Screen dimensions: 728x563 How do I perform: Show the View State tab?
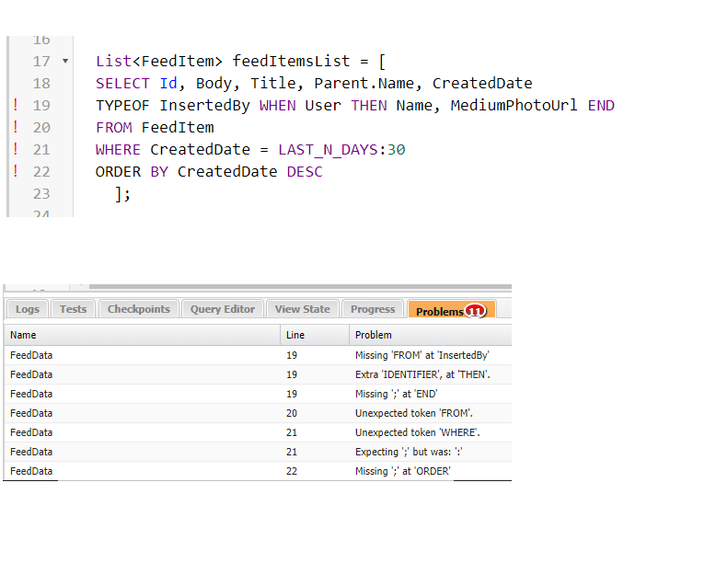click(x=302, y=309)
